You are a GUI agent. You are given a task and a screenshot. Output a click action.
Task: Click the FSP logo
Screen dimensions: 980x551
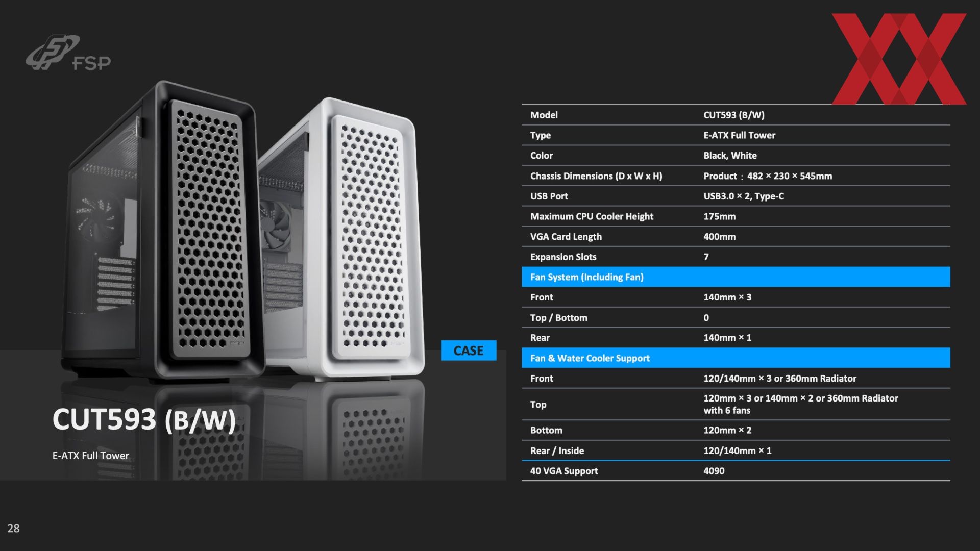(x=68, y=53)
